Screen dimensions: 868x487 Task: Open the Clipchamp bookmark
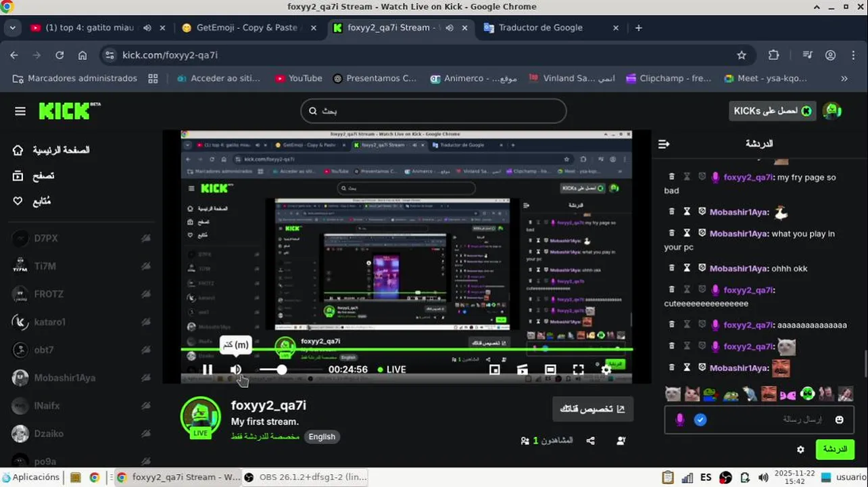669,78
